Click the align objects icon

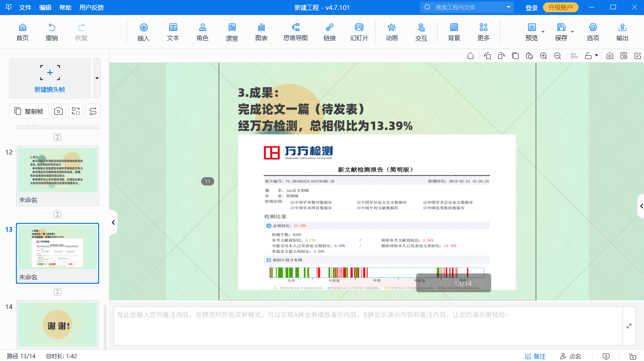[575, 56]
